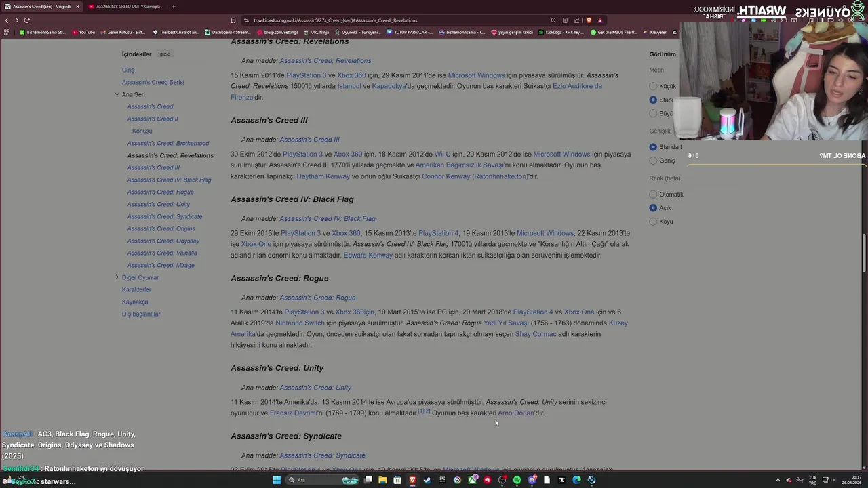Open Arno Dorian link

[x=515, y=413]
